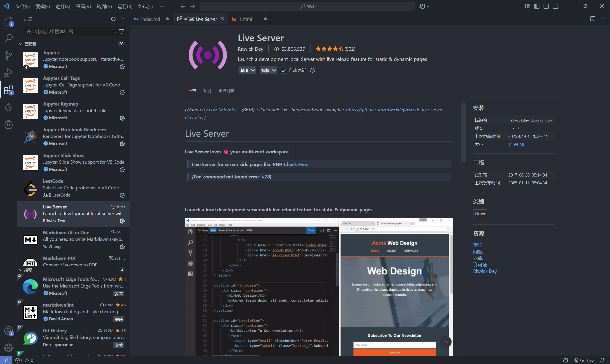This screenshot has height=364, width=610.
Task: Click the Go Live status bar button
Action: pos(584,360)
